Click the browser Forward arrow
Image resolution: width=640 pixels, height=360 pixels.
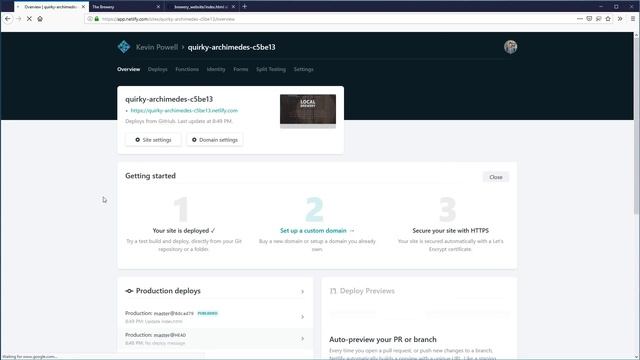tap(18, 19)
